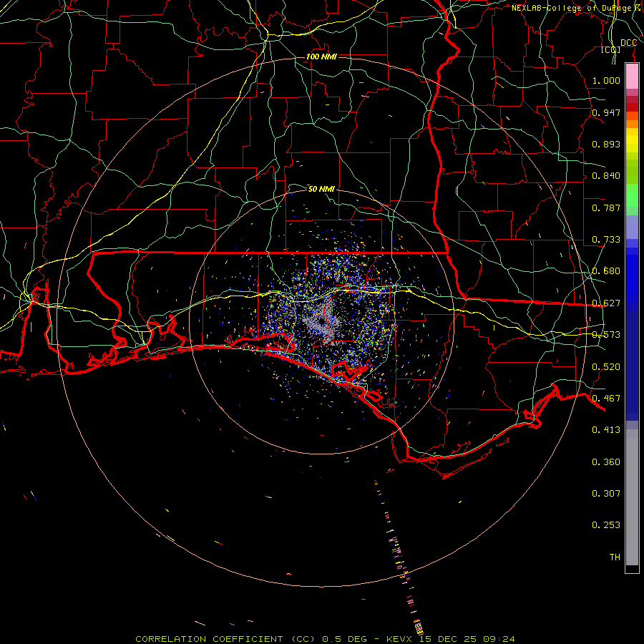
Task: Select the 0.680 scale value label
Action: pos(606,272)
